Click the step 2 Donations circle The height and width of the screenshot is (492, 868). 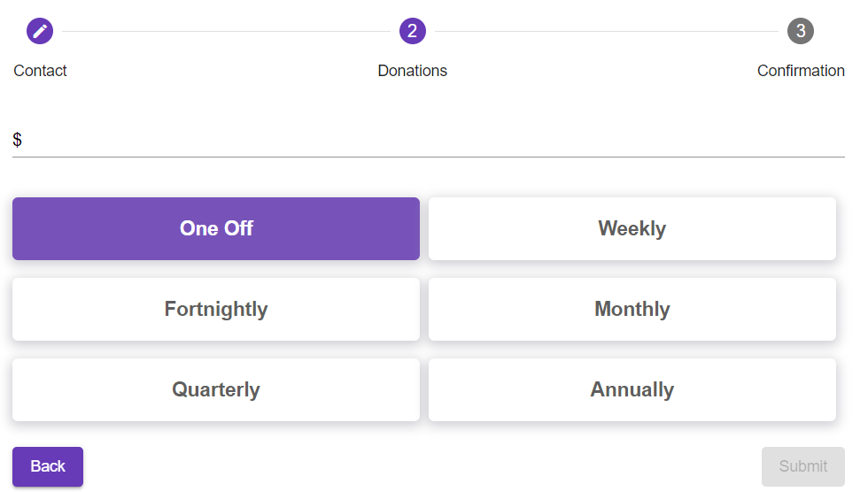[413, 31]
